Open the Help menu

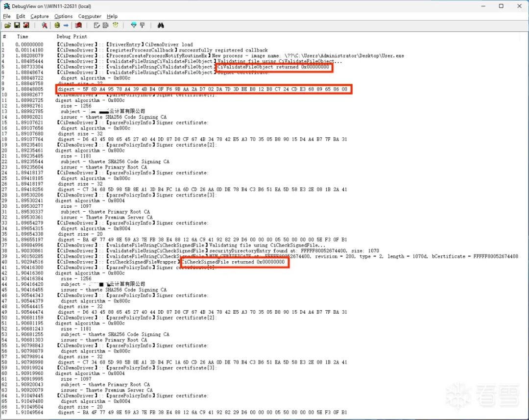[x=112, y=16]
